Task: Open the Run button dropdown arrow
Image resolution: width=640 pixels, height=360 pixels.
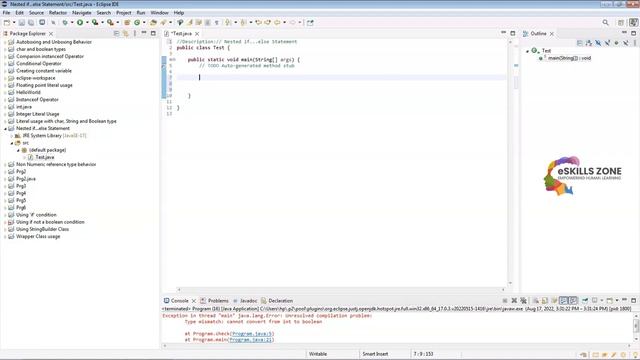Action: click(87, 22)
